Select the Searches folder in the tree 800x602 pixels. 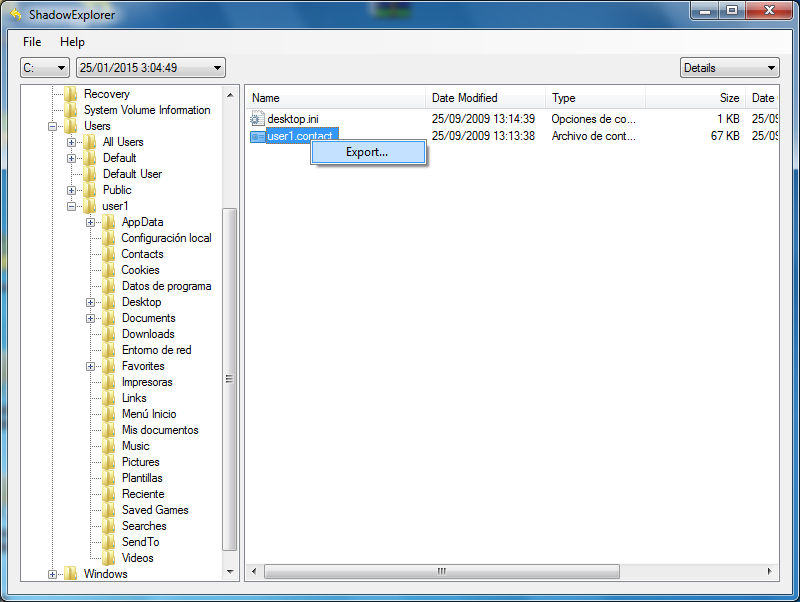(x=144, y=526)
